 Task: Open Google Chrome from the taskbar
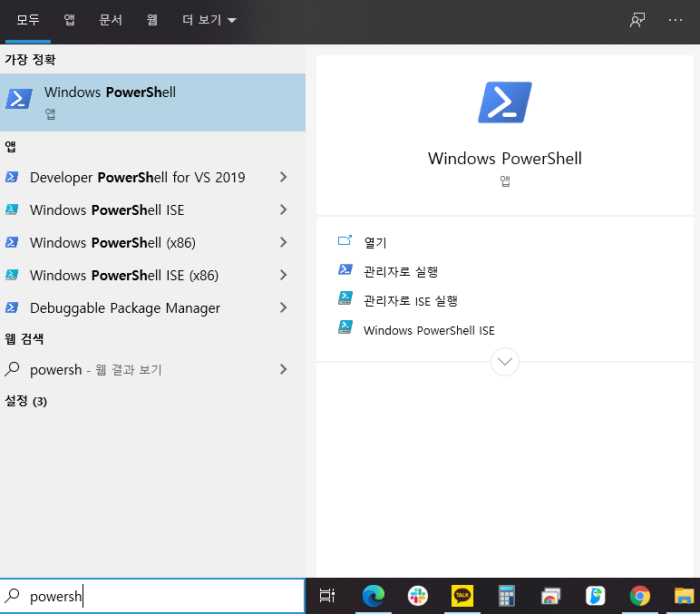pyautogui.click(x=640, y=596)
